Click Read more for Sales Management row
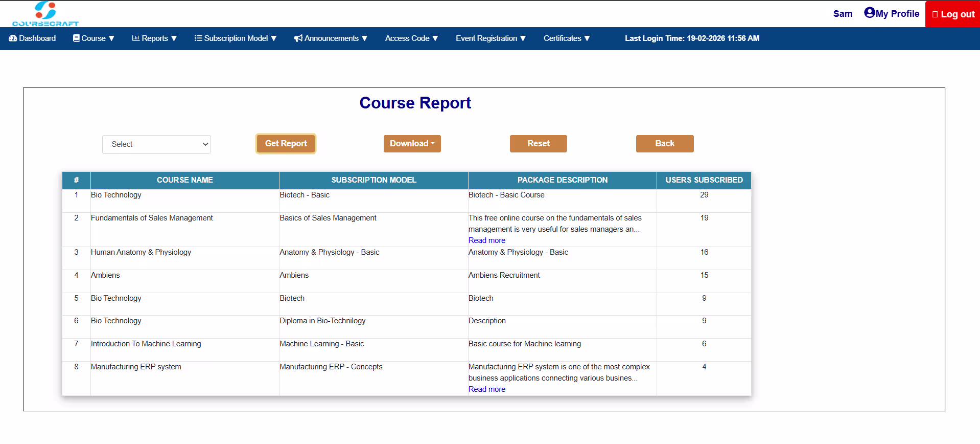980x444 pixels. pos(487,240)
